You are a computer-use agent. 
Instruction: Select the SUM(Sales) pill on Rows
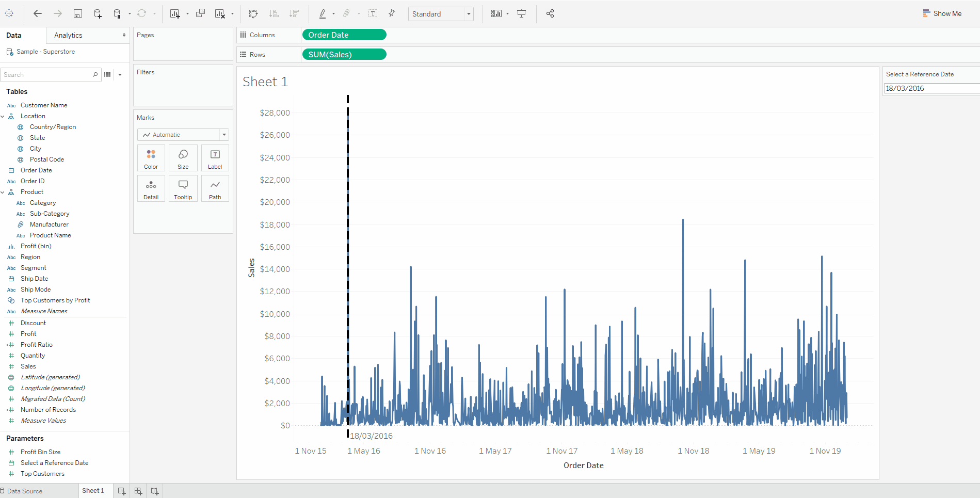pyautogui.click(x=344, y=55)
